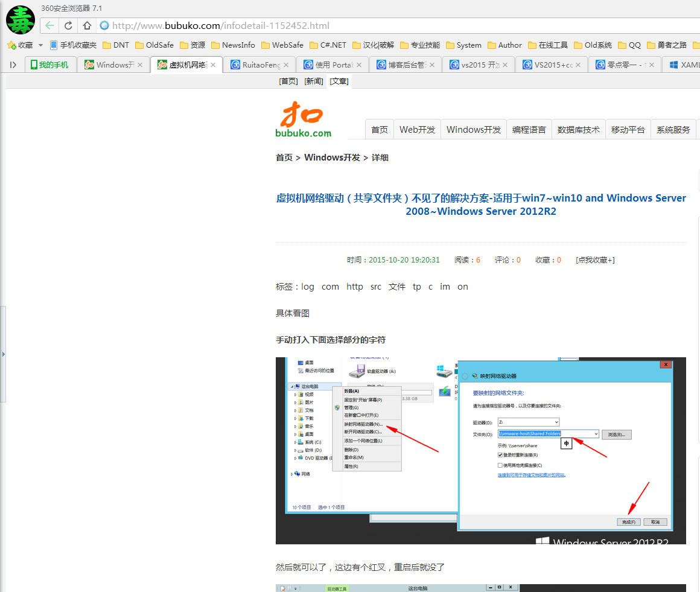Click the tab bar sidebar toggle icon
This screenshot has width=700, height=592.
[13, 65]
